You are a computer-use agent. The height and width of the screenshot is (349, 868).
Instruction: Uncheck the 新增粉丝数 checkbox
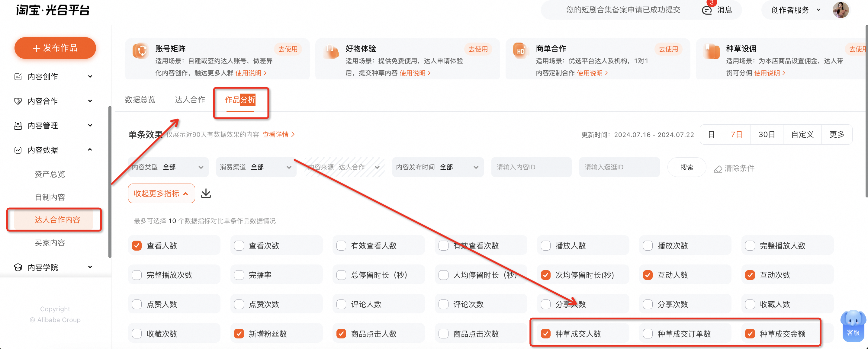click(x=239, y=334)
